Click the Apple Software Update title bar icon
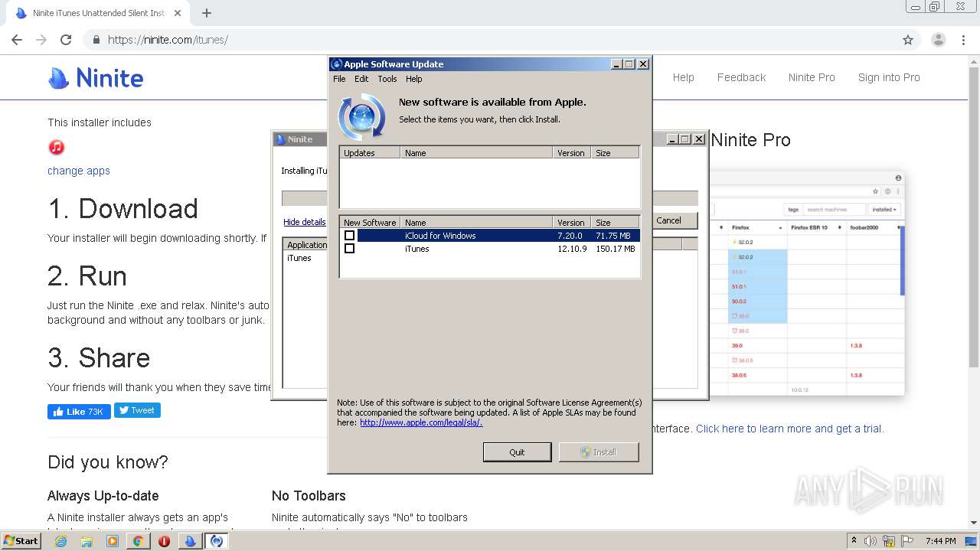 tap(337, 64)
